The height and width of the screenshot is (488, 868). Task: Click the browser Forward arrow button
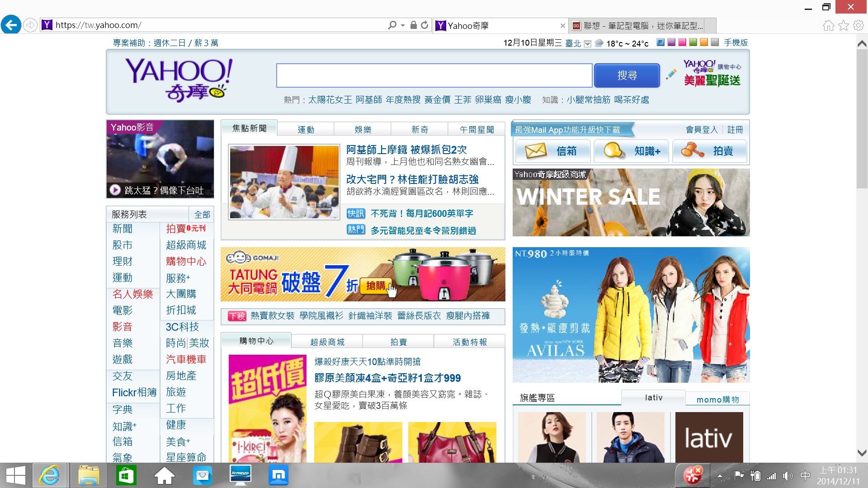click(30, 25)
